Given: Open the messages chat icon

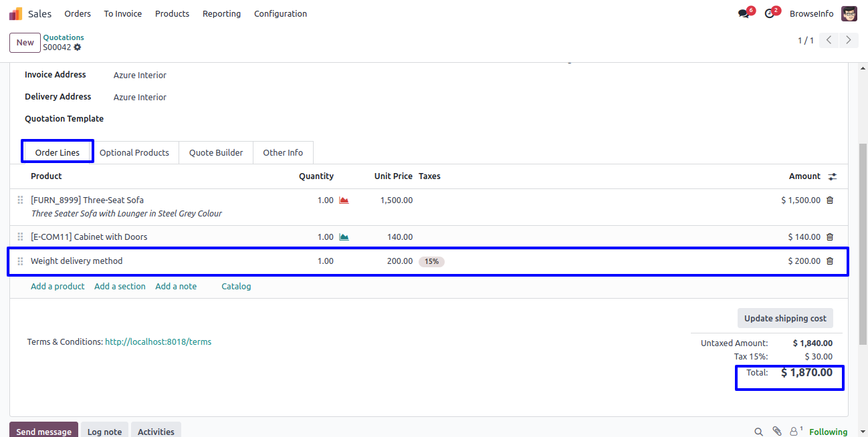Looking at the screenshot, I should [x=744, y=14].
